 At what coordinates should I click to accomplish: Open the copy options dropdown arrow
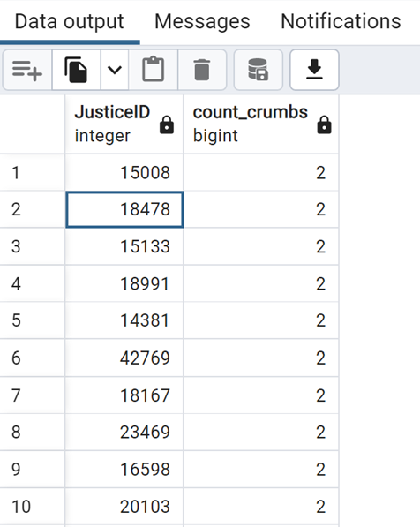pos(114,70)
